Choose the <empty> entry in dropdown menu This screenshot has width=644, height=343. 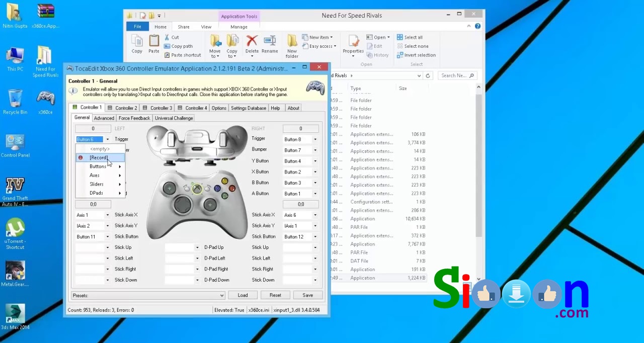point(100,149)
